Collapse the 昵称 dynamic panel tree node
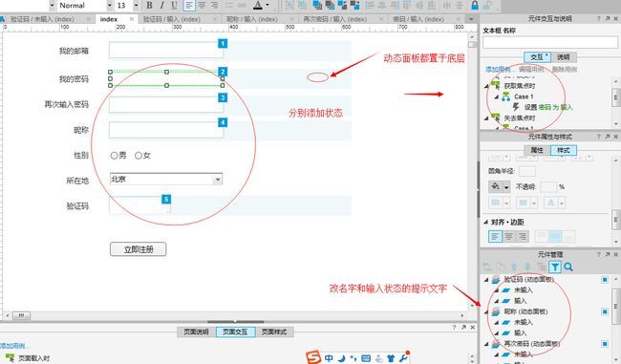The height and width of the screenshot is (364, 621). point(486,311)
